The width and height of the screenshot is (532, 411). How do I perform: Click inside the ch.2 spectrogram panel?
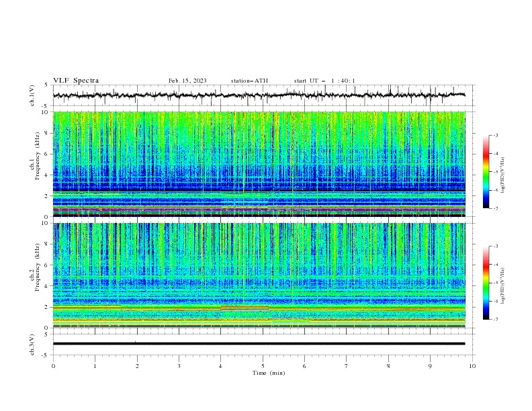259,275
